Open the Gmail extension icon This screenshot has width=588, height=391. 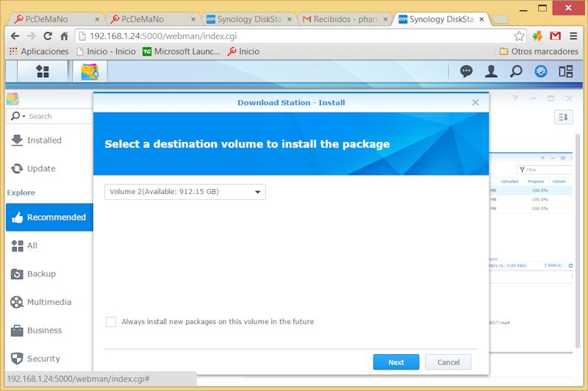click(555, 36)
